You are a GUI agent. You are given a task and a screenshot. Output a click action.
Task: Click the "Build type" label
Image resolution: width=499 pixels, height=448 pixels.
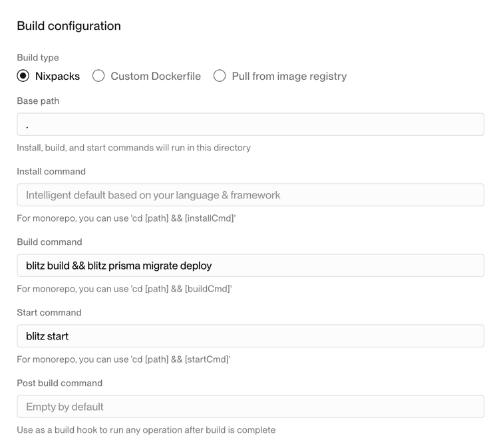click(38, 58)
